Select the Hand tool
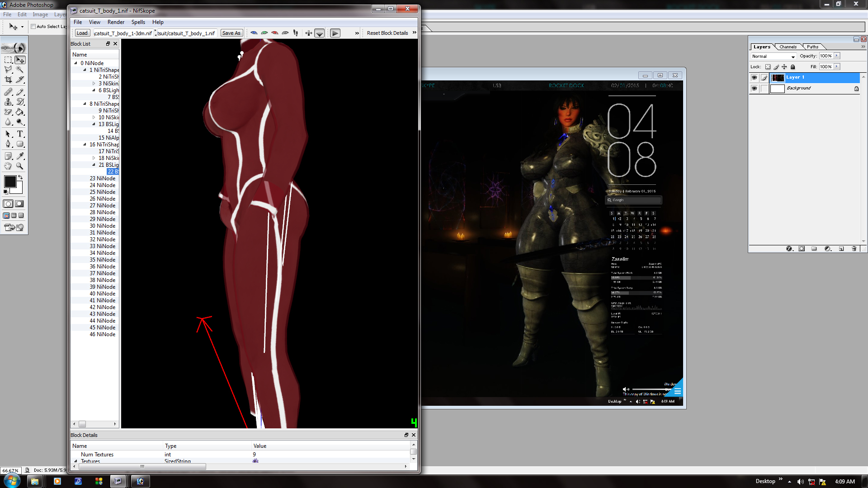The width and height of the screenshot is (868, 488). 8,166
